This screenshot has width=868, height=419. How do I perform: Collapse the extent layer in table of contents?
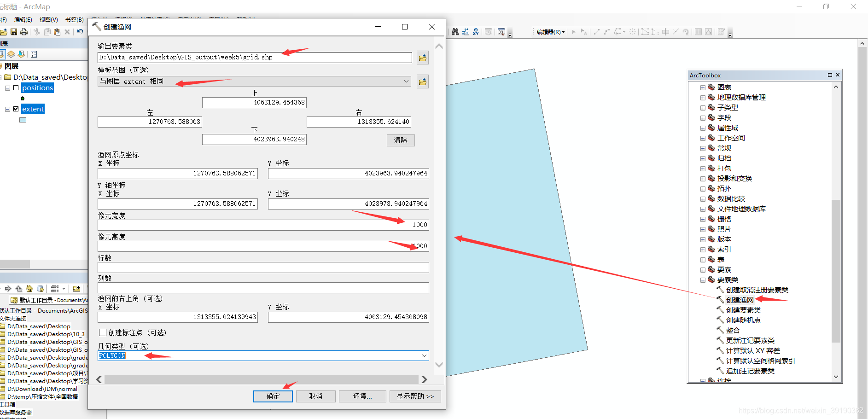7,109
